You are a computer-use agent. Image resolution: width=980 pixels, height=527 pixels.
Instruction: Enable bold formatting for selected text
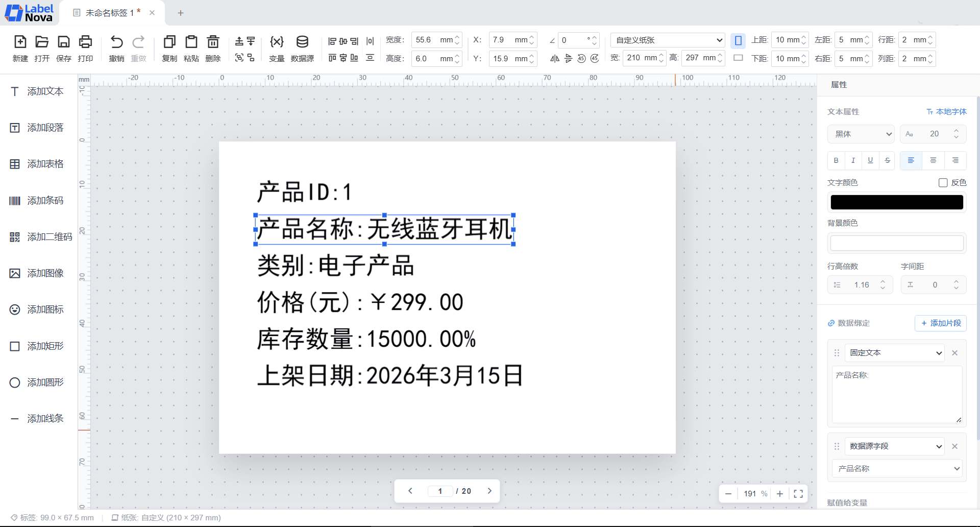pyautogui.click(x=836, y=160)
